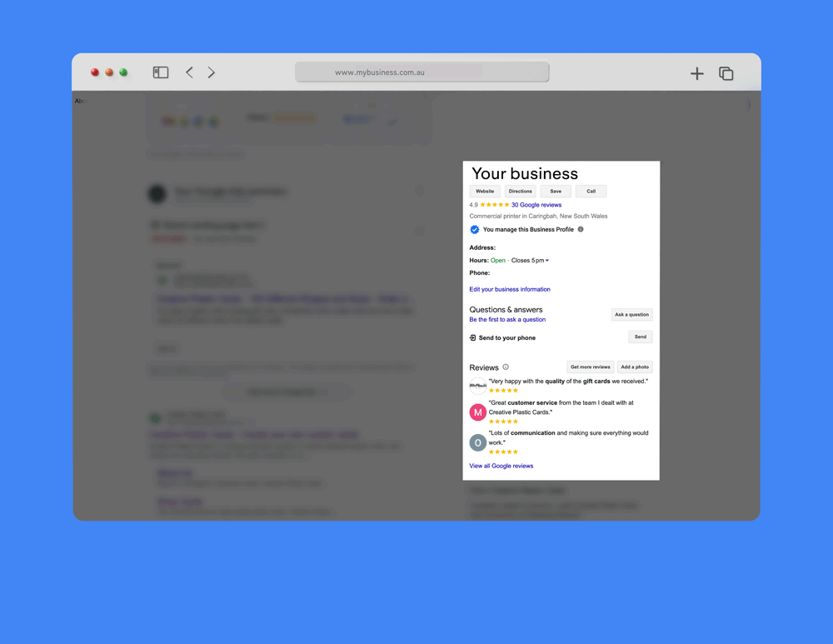The height and width of the screenshot is (644, 833).
Task: Click the blue verified checkmark badge
Action: click(x=475, y=229)
